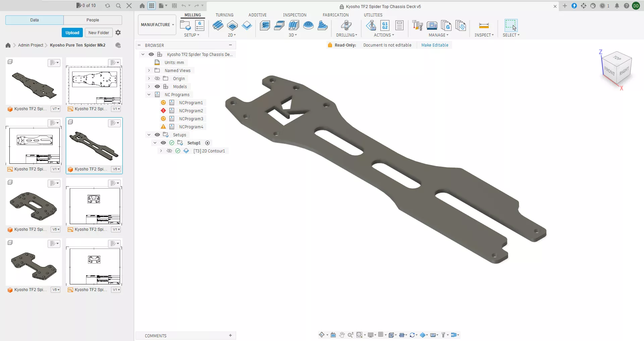This screenshot has height=341, width=644.
Task: Click the Measure tool in Inspect
Action: pyautogui.click(x=484, y=25)
